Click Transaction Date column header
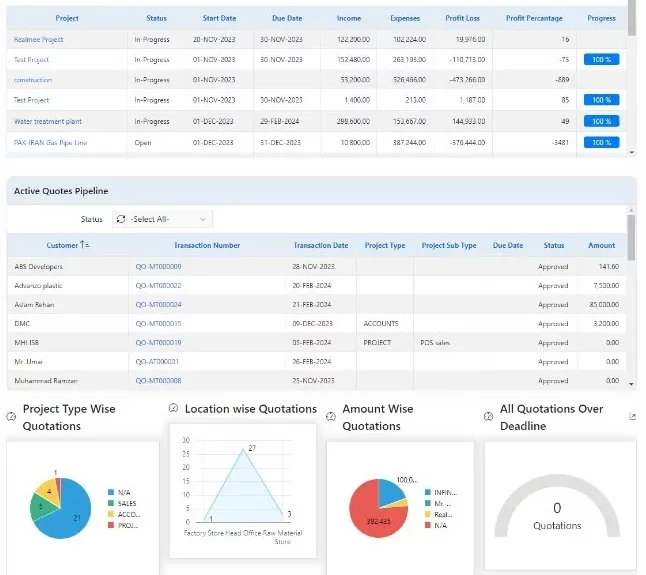The width and height of the screenshot is (646, 575). click(320, 245)
